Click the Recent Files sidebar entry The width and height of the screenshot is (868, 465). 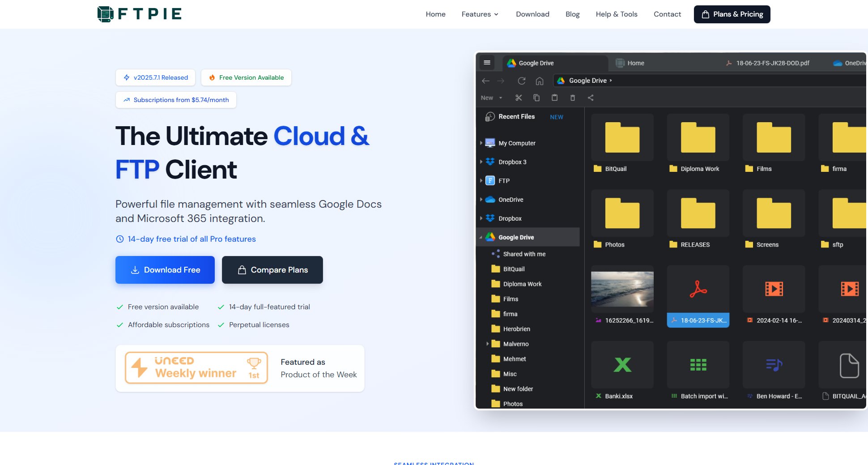point(517,116)
